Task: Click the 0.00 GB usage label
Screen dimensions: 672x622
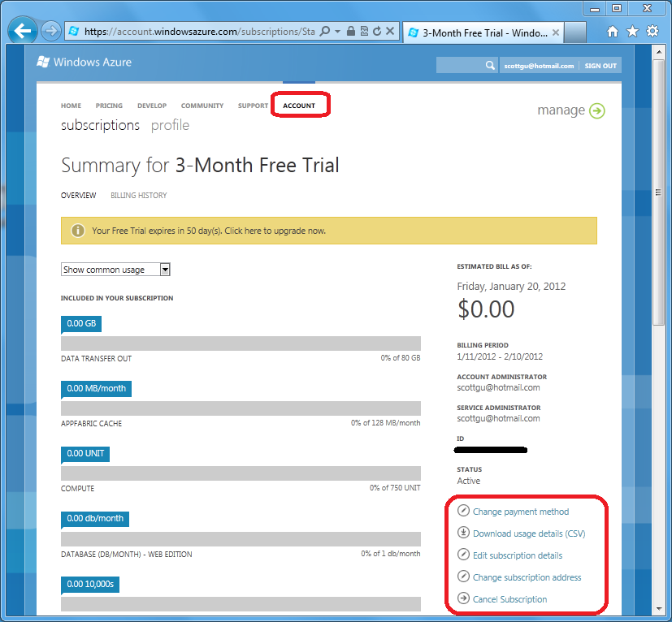Action: pos(81,323)
